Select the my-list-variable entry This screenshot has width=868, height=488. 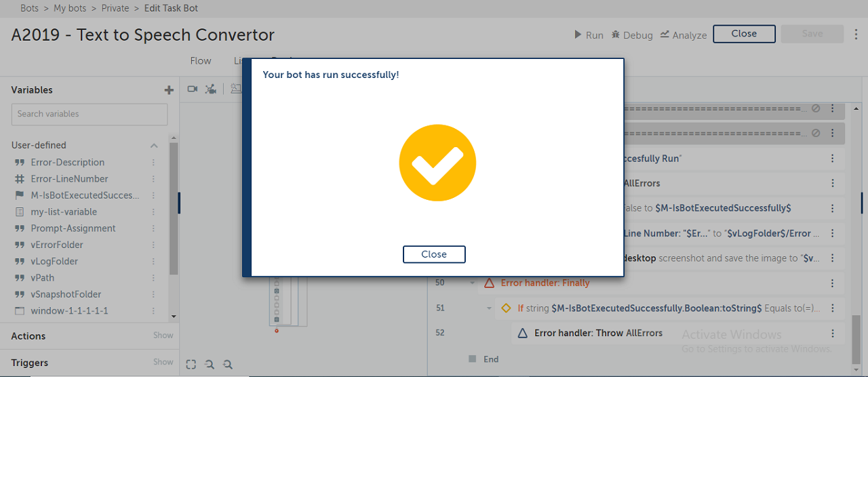[64, 212]
